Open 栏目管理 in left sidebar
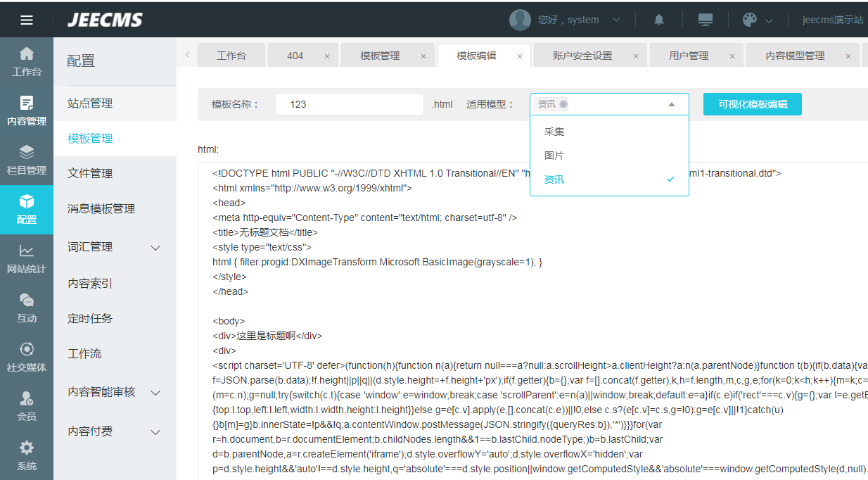The width and height of the screenshot is (868, 480). pos(27,160)
